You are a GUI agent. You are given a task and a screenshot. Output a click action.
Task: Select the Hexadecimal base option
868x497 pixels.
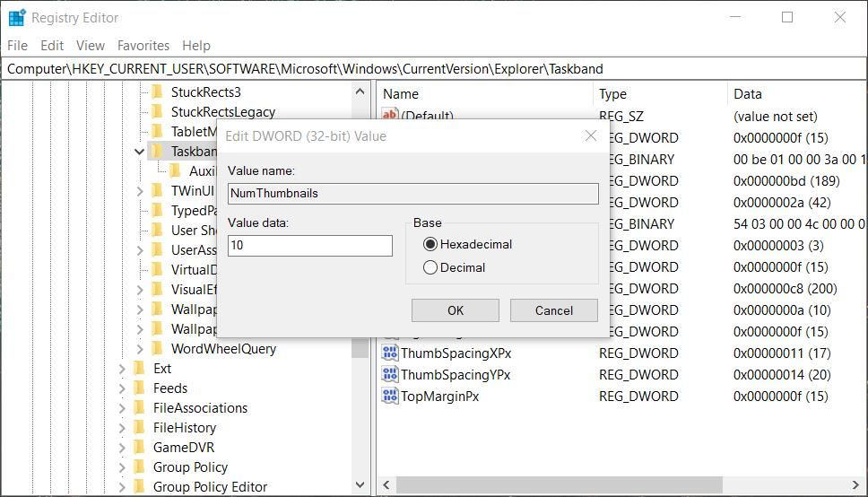pyautogui.click(x=430, y=244)
